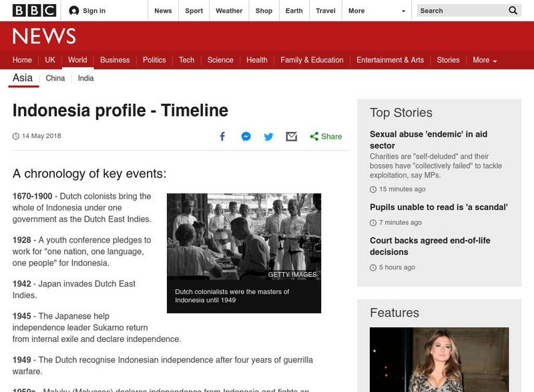
Task: Click the Sign in account icon
Action: click(x=74, y=11)
